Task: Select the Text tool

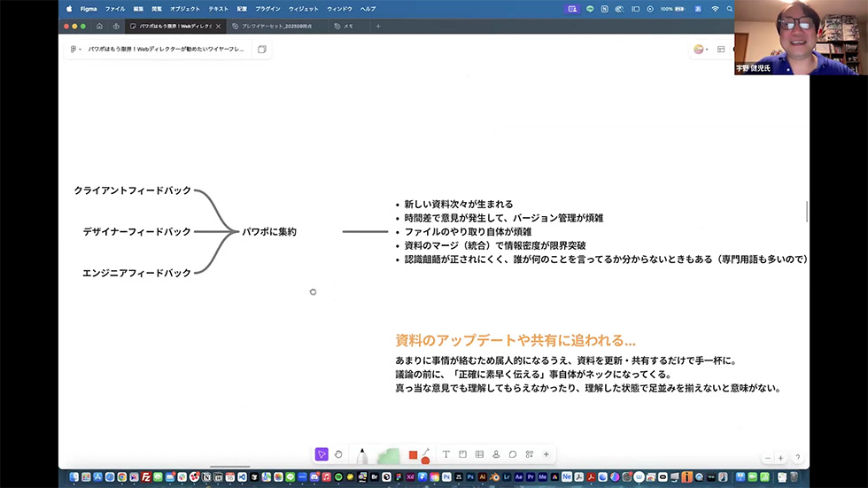Action: [x=446, y=454]
